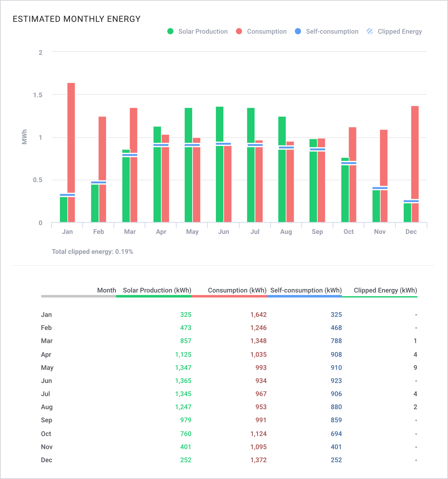Sort table by Month column header
The width and height of the screenshot is (448, 479).
[x=107, y=290]
